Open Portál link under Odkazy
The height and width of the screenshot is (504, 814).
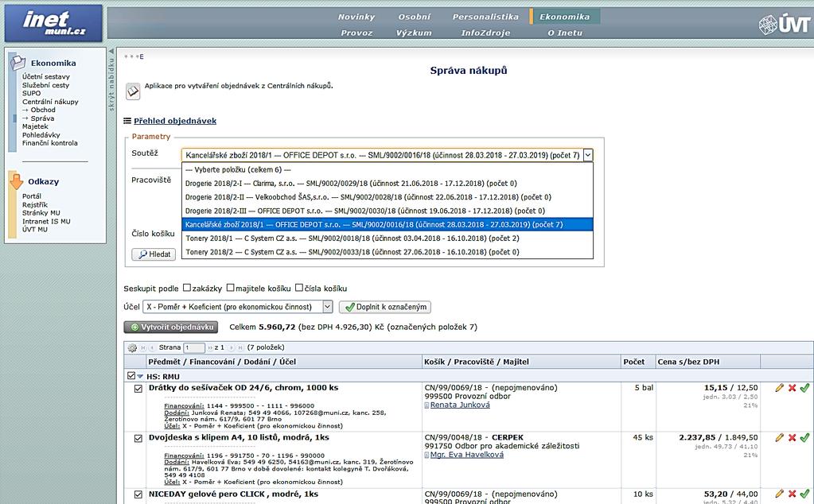(x=32, y=196)
